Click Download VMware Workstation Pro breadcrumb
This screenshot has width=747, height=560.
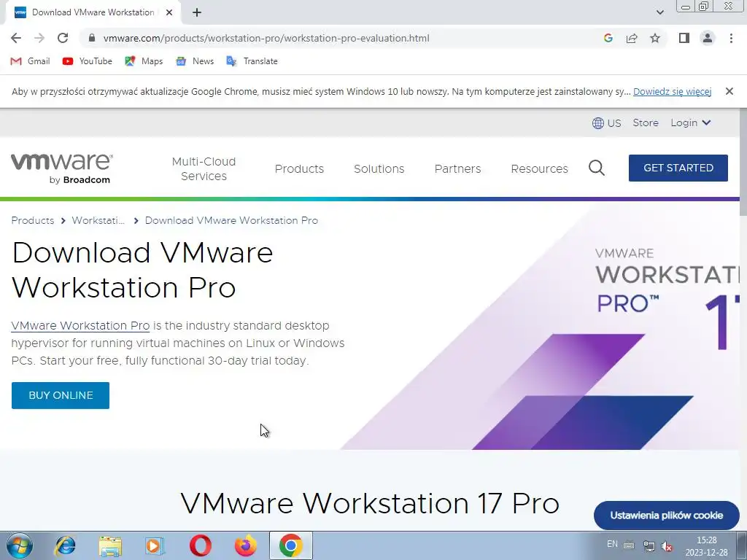point(231,220)
